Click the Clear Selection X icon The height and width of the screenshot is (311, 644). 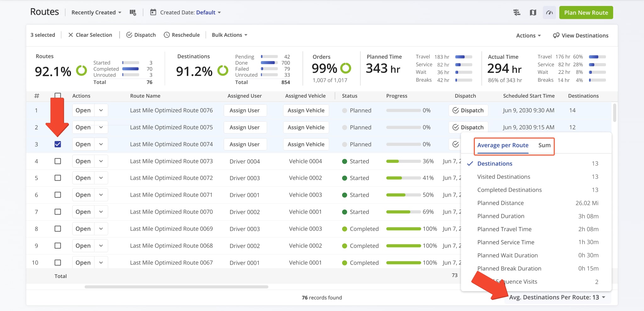pyautogui.click(x=70, y=35)
